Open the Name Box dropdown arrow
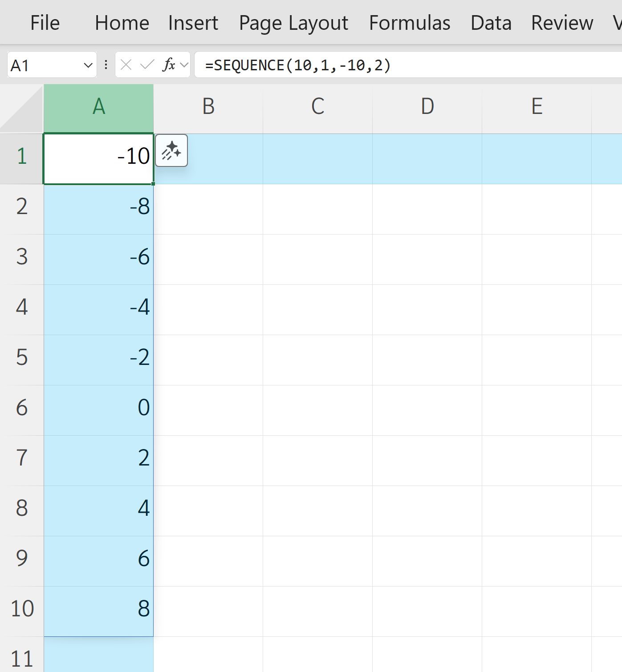The width and height of the screenshot is (622, 672). click(87, 65)
